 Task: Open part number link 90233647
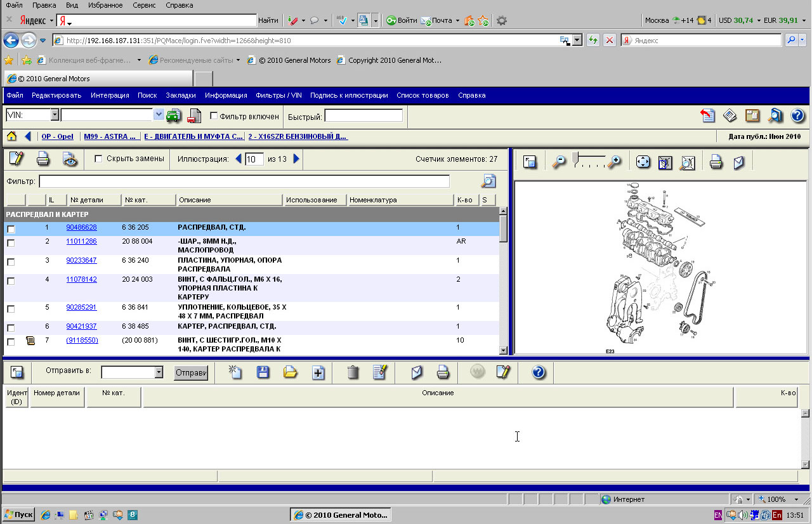pyautogui.click(x=81, y=260)
